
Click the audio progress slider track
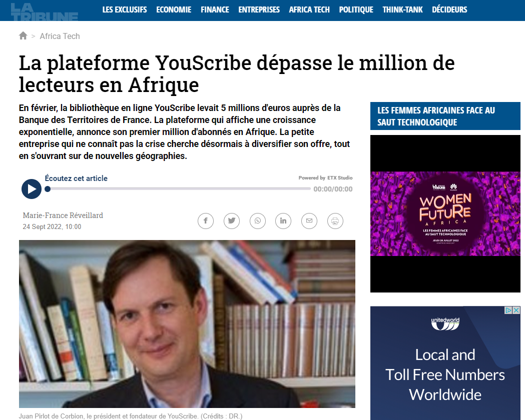179,189
